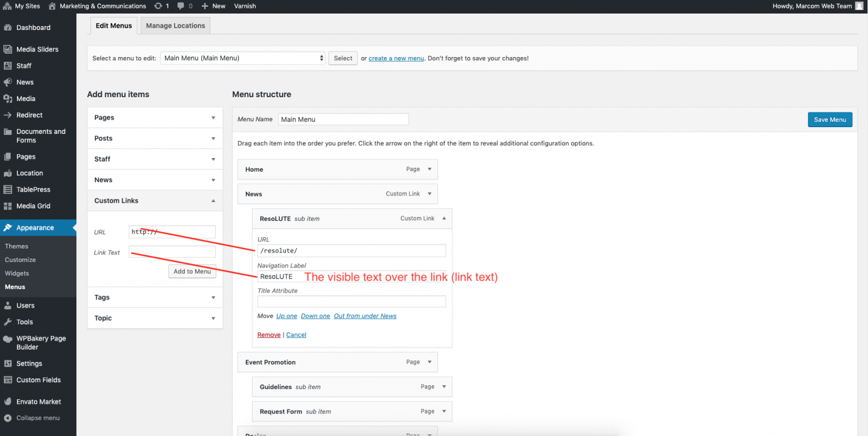Image resolution: width=868 pixels, height=436 pixels.
Task: Click the Users icon in sidebar
Action: [x=8, y=306]
